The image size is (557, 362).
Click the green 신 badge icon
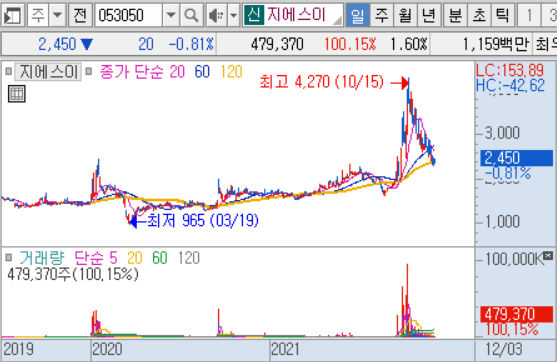[x=254, y=15]
